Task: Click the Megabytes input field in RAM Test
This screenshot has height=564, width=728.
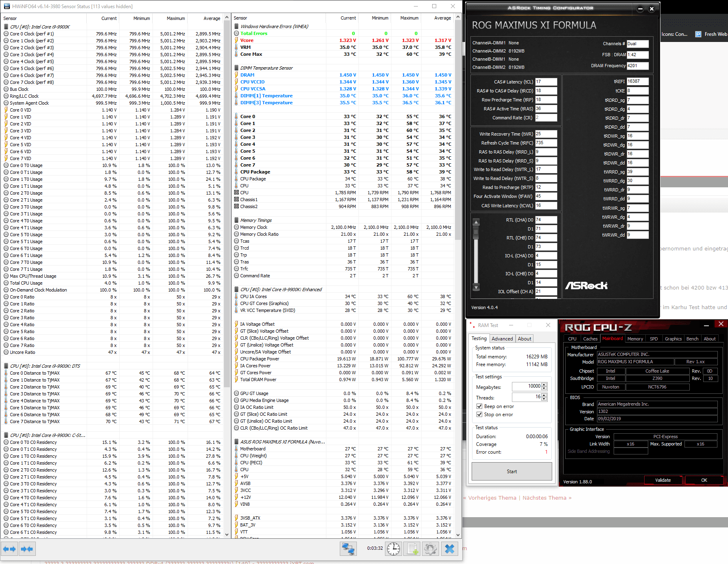Action: 527,386
